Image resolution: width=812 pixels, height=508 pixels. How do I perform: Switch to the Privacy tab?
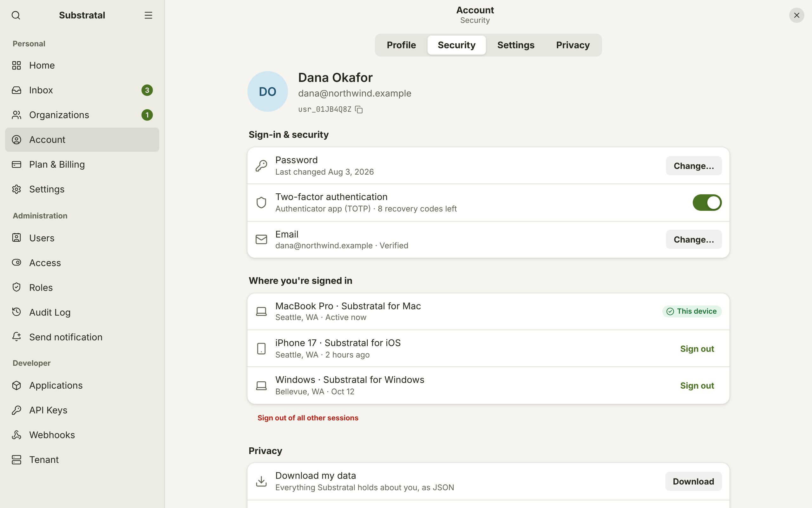(573, 45)
